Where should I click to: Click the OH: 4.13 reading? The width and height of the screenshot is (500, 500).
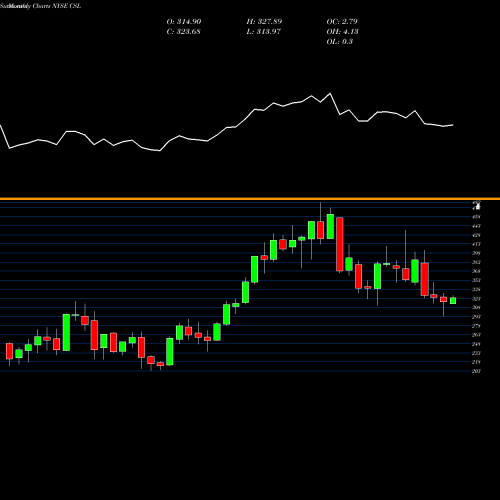coord(342,31)
